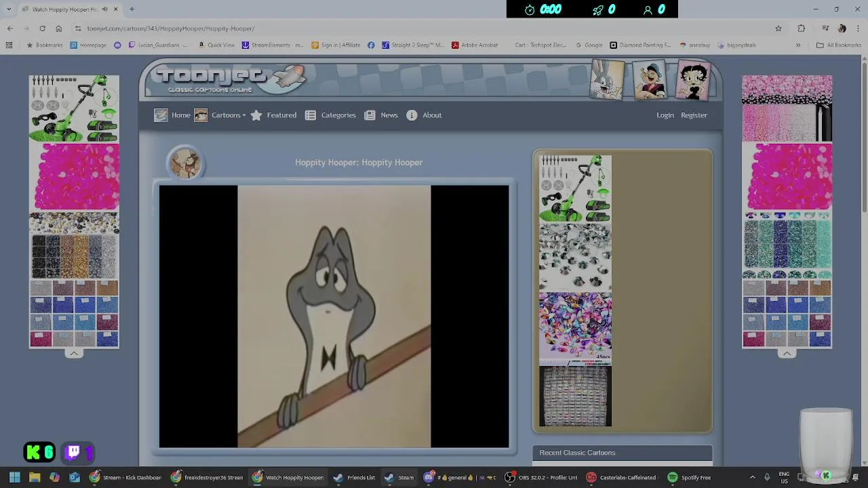Open the apps grid in the bookmarks bar
Screen dimensions: 868x488
point(9,45)
